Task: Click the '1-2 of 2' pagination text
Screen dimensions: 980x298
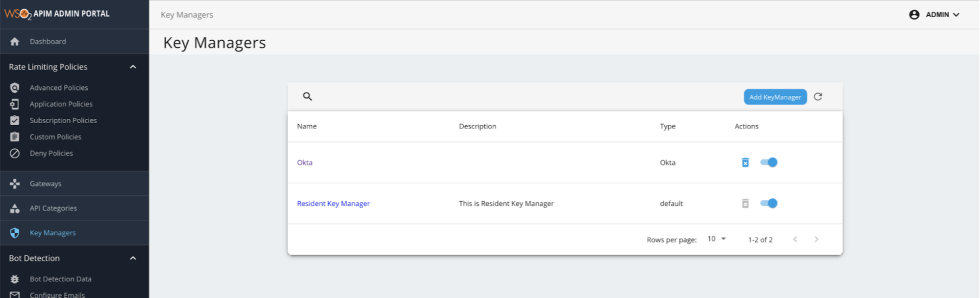Action: coord(760,240)
